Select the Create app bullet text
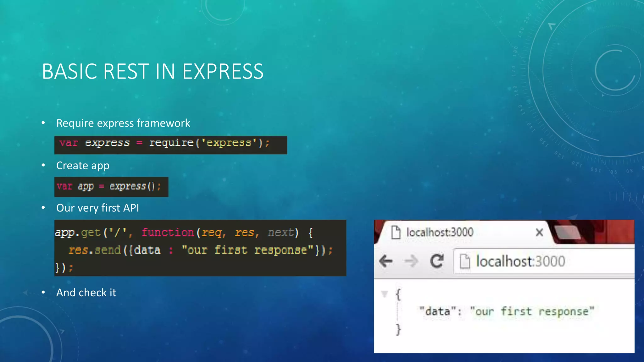 83,166
